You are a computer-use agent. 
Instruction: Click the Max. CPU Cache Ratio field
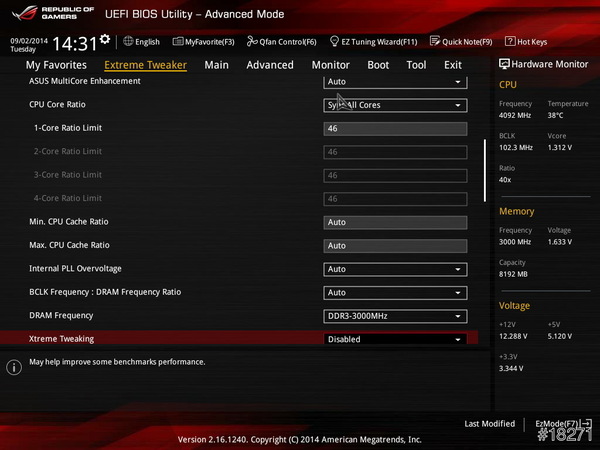[395, 246]
